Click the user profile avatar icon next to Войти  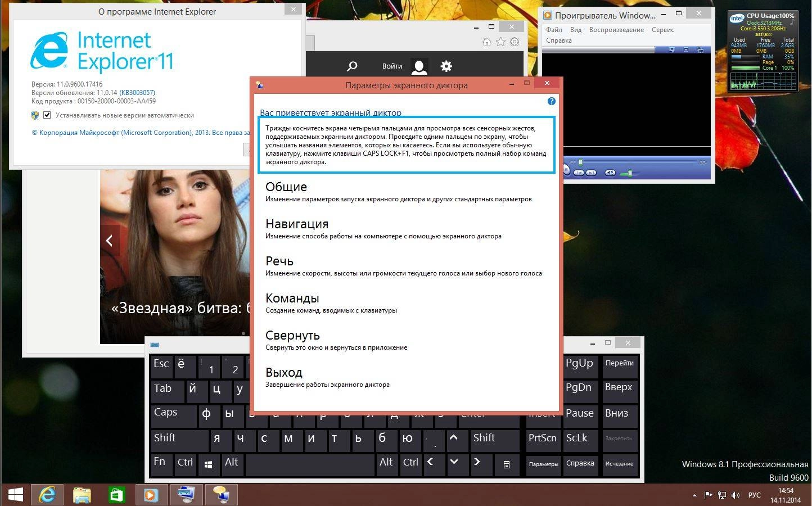pyautogui.click(x=419, y=66)
